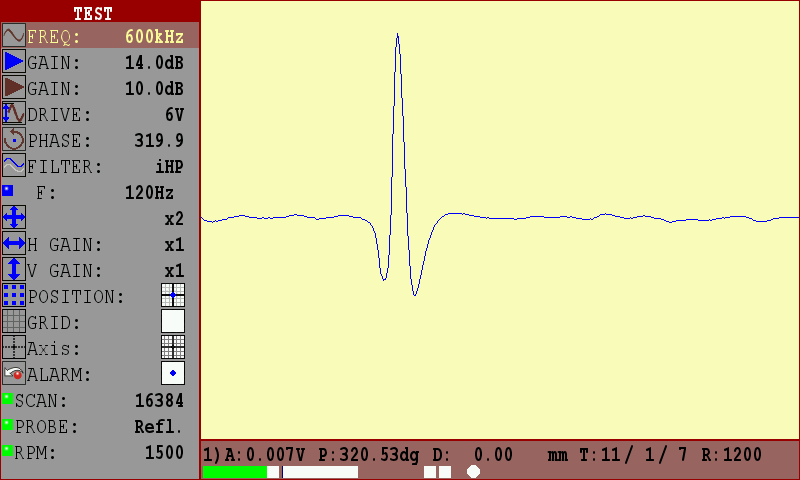Select the FREQ: menu row label

pyautogui.click(x=54, y=37)
